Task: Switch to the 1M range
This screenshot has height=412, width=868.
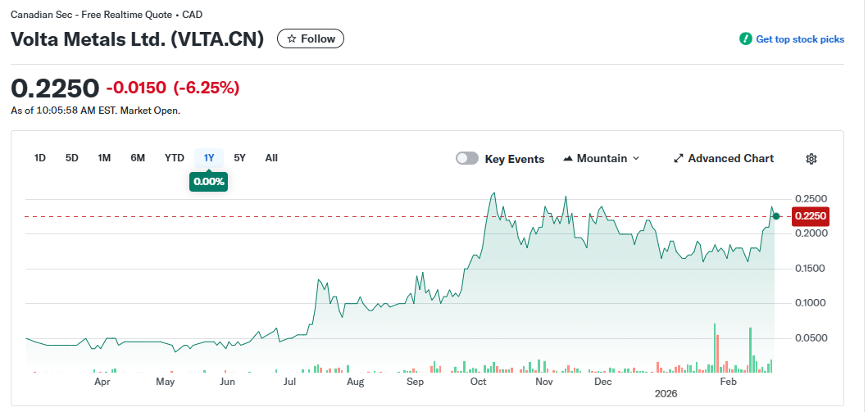Action: click(104, 158)
